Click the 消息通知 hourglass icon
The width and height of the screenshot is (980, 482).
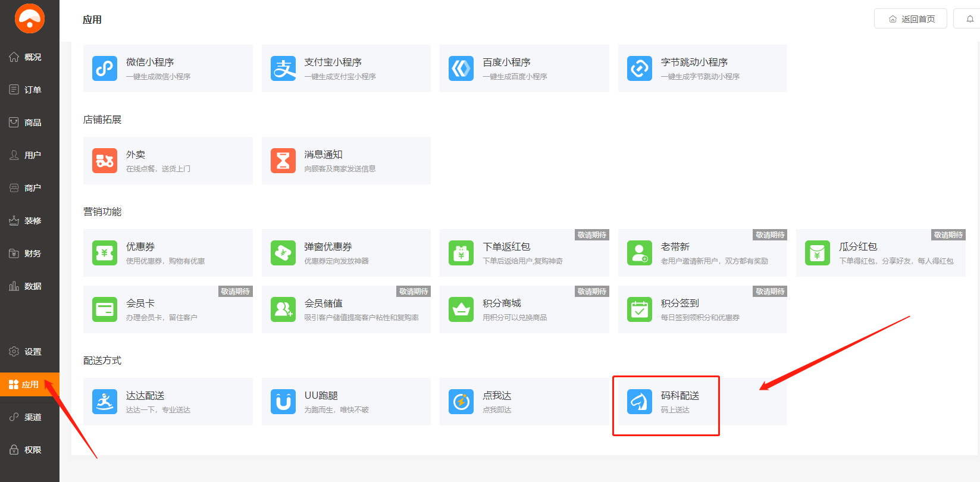(x=283, y=161)
